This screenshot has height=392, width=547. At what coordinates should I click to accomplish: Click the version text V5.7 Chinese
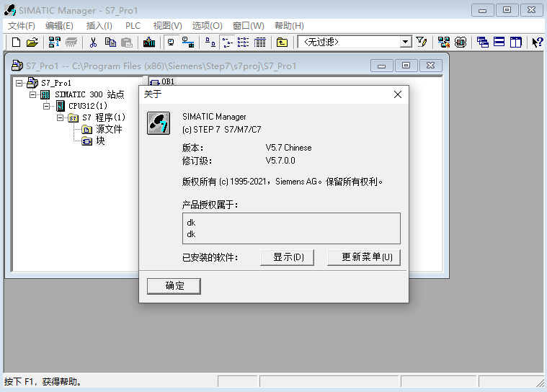point(288,148)
